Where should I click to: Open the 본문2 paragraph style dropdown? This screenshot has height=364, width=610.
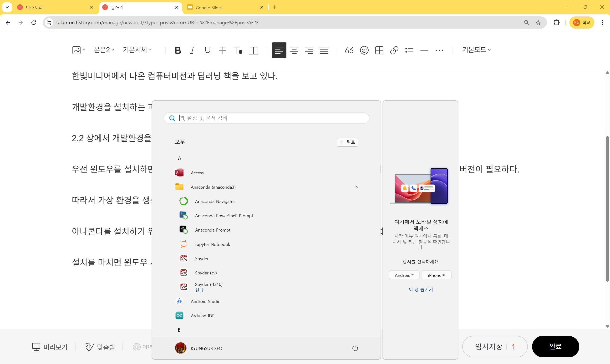click(x=104, y=50)
